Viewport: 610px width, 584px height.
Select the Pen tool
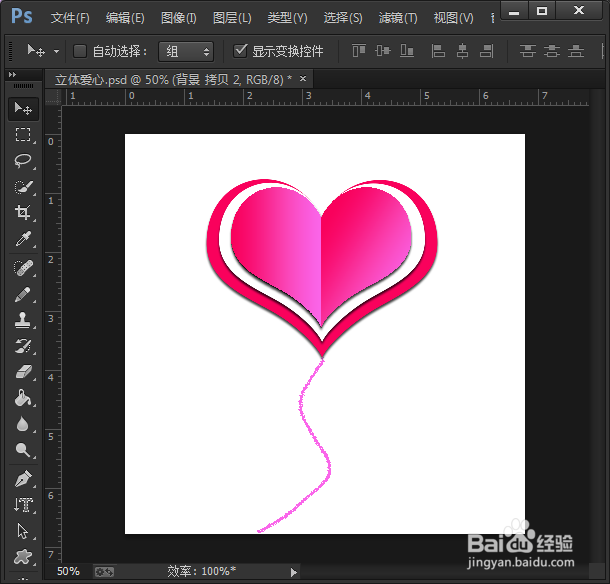(x=23, y=479)
